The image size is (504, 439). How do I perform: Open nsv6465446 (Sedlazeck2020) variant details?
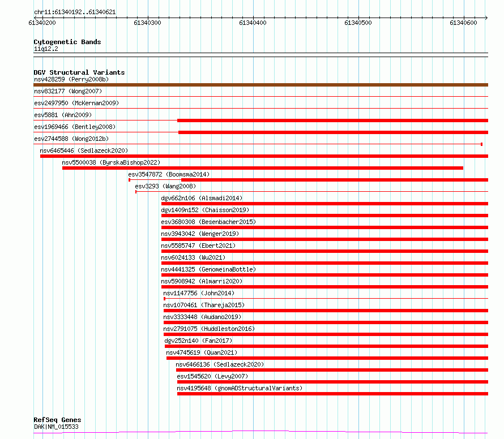coord(84,150)
